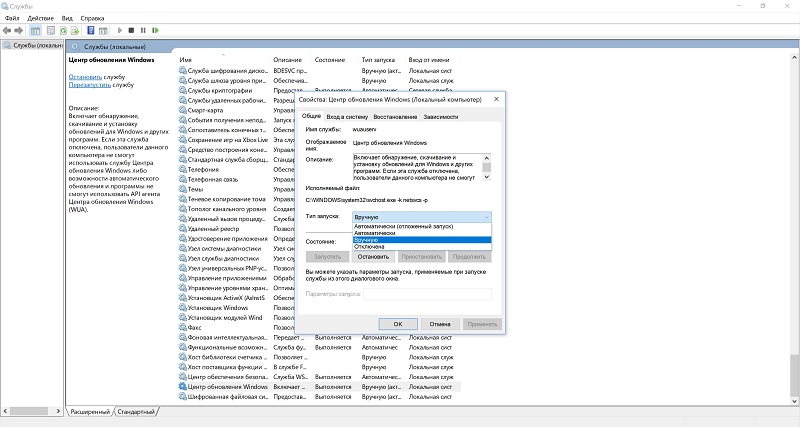Click the green Refresh toolbar icon

click(x=63, y=31)
